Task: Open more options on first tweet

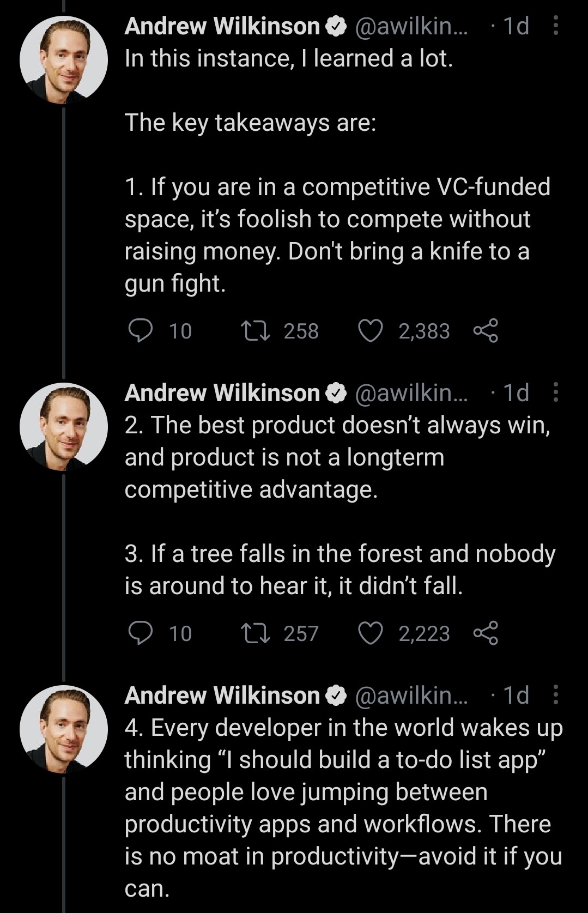Action: (555, 26)
